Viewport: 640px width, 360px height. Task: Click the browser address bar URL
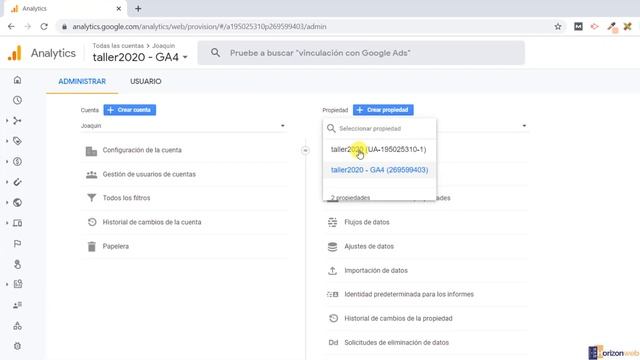click(x=199, y=27)
